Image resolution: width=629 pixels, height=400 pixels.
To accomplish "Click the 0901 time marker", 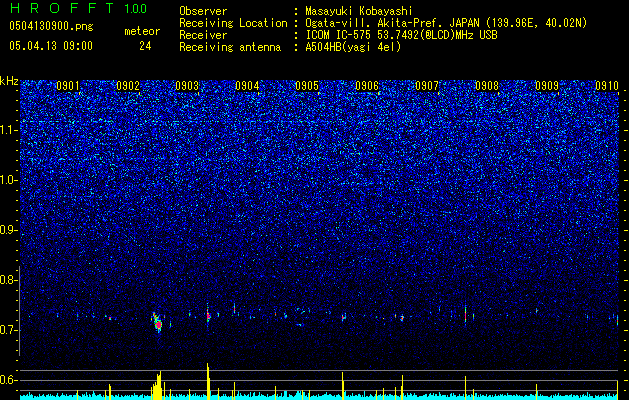I will click(67, 86).
